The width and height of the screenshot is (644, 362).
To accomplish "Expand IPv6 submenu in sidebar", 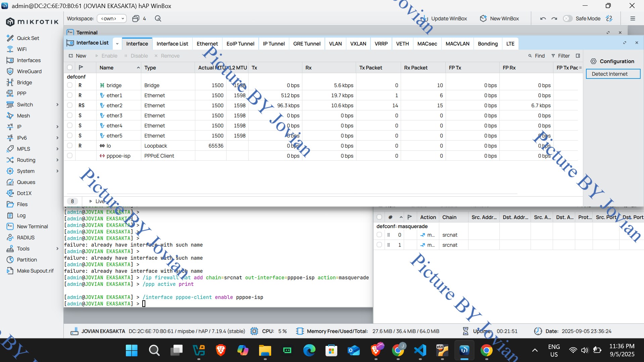I will pos(57,138).
